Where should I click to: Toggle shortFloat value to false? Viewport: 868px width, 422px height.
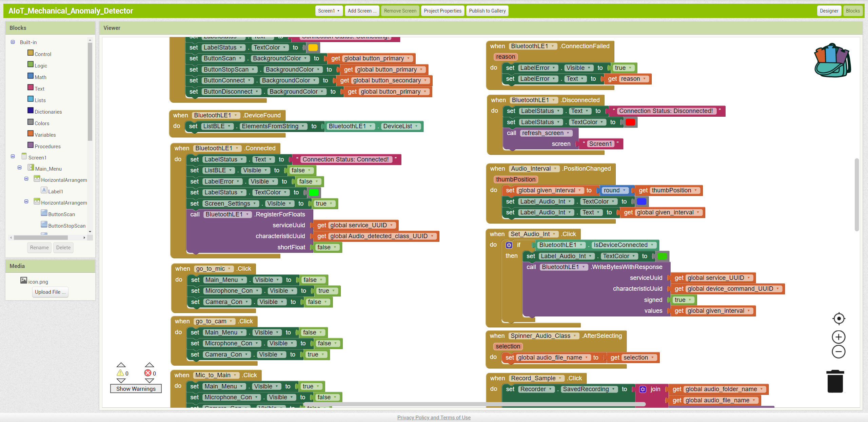[326, 247]
